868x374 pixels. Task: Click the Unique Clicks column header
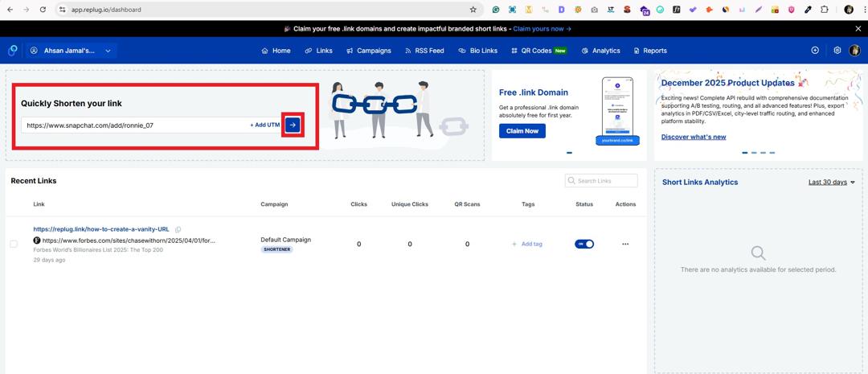click(x=410, y=204)
